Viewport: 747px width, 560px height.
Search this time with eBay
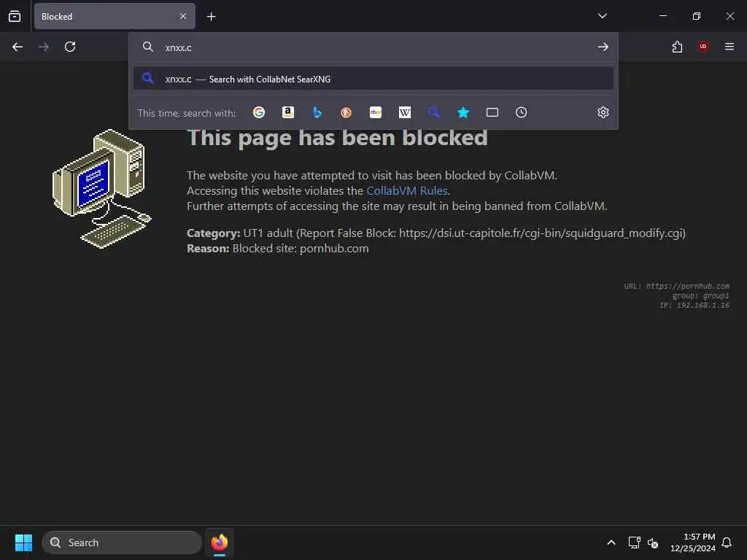376,112
